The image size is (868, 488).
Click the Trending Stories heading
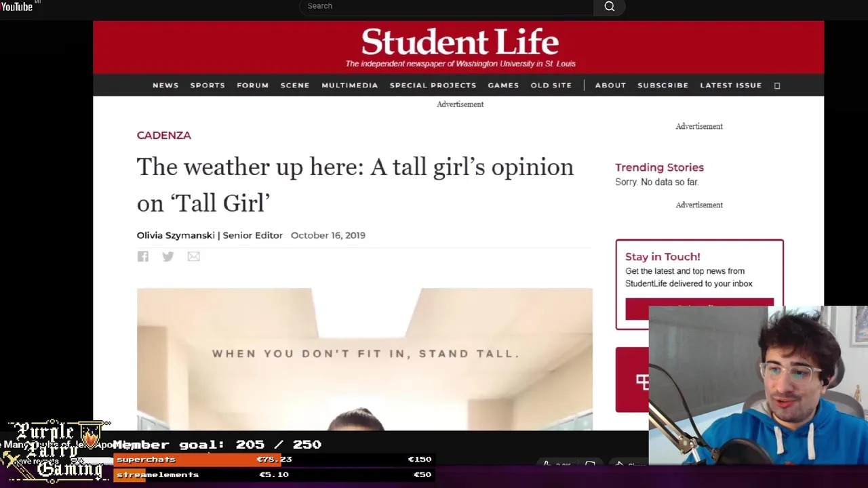[659, 167]
